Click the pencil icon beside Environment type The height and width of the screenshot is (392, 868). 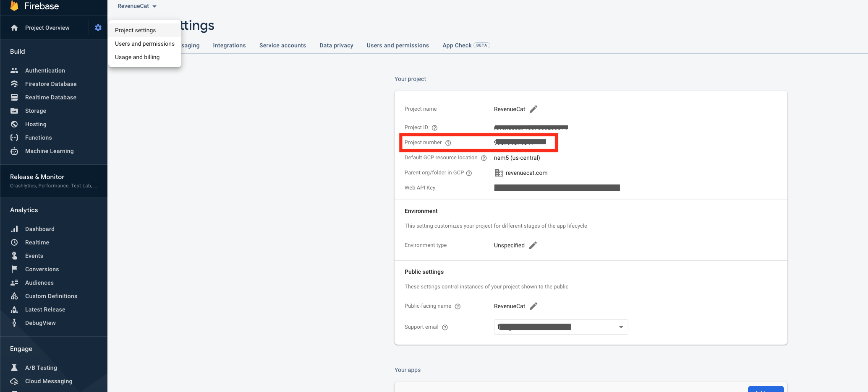pos(533,245)
